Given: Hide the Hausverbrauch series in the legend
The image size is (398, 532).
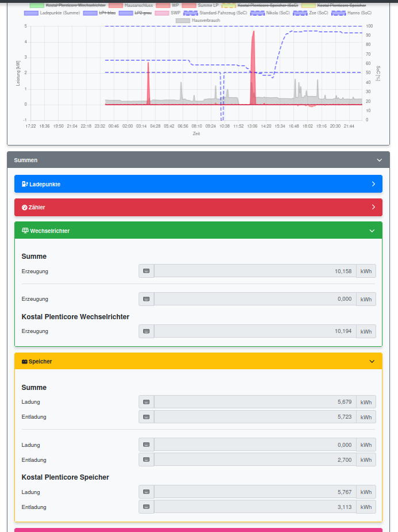Looking at the screenshot, I should click(198, 20).
